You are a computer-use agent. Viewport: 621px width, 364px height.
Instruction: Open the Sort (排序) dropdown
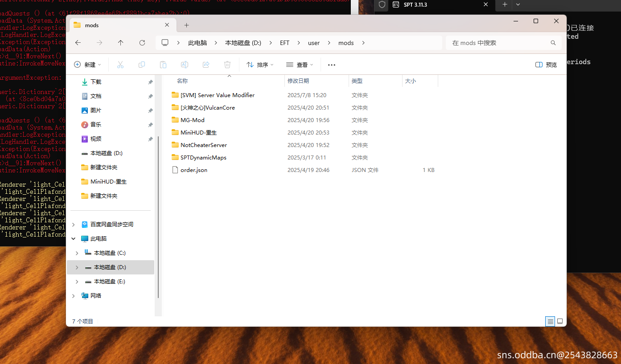tap(260, 65)
